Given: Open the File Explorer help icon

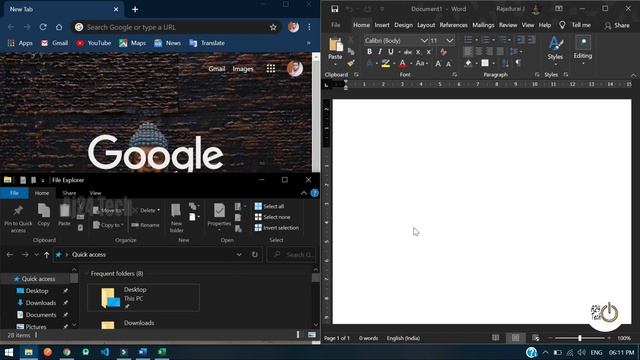Looking at the screenshot, I should coord(314,193).
